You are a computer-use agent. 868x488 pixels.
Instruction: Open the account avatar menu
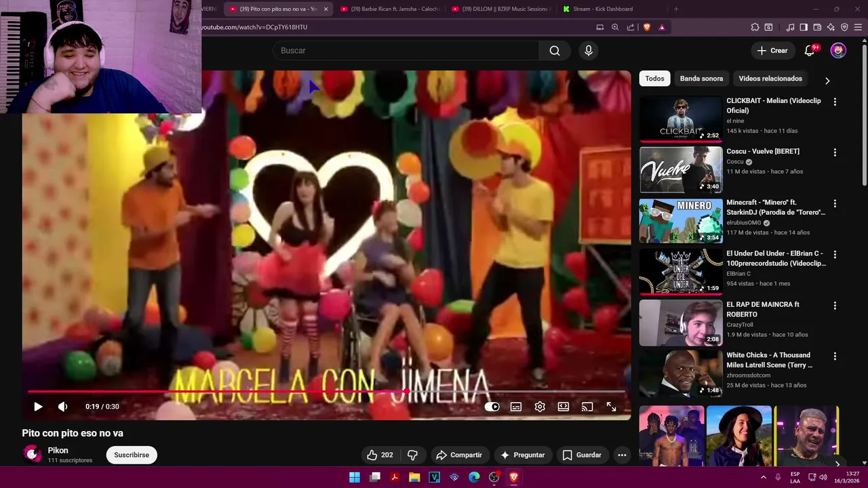pyautogui.click(x=839, y=50)
